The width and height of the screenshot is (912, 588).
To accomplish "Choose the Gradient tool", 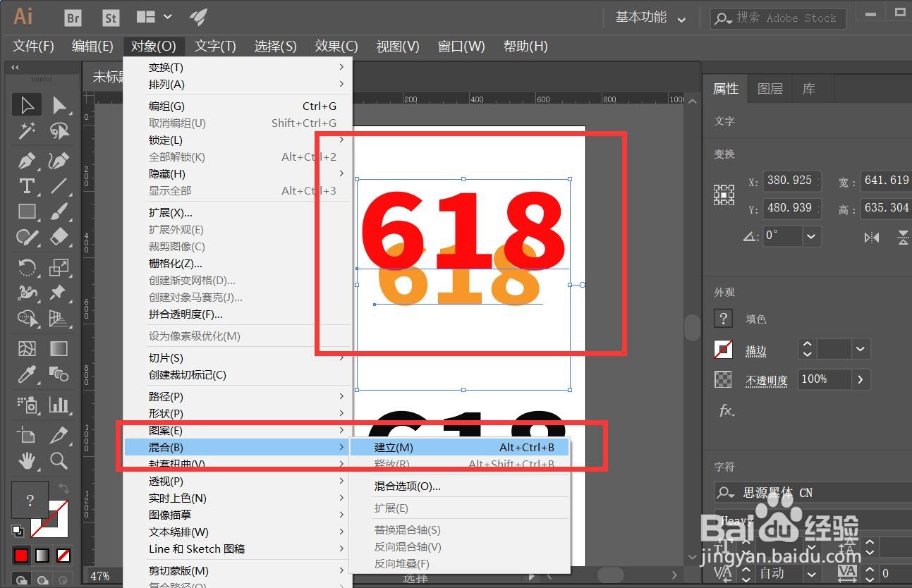I will tap(59, 348).
